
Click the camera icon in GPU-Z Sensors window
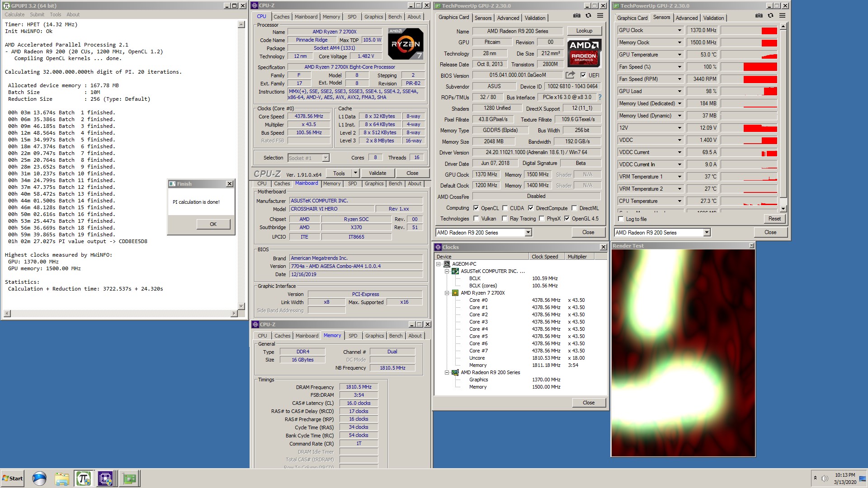point(759,16)
